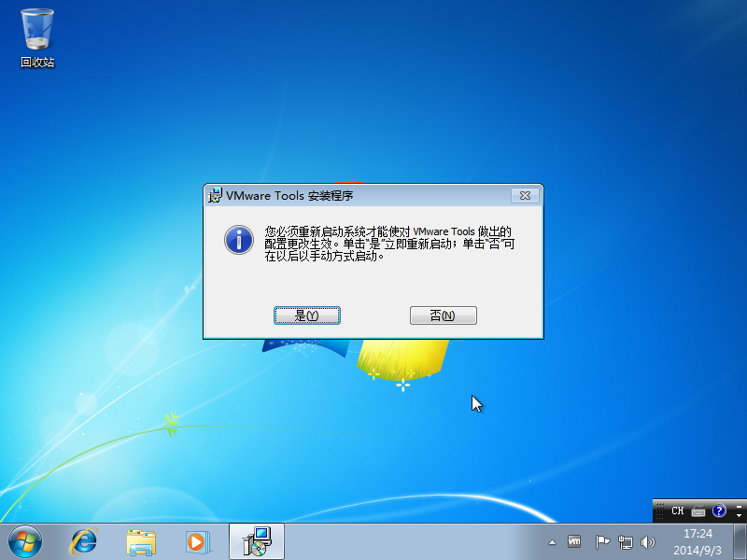The width and height of the screenshot is (747, 560).
Task: Open the Recycle Bin desktop icon
Action: (37, 38)
